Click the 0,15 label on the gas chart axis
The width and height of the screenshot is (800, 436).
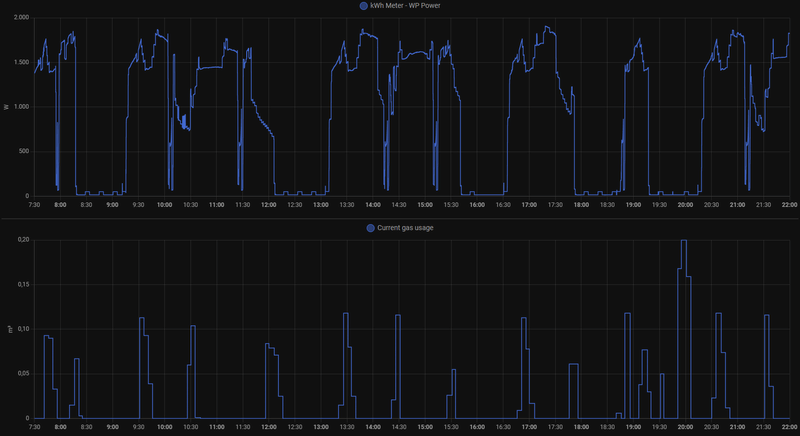[23, 285]
